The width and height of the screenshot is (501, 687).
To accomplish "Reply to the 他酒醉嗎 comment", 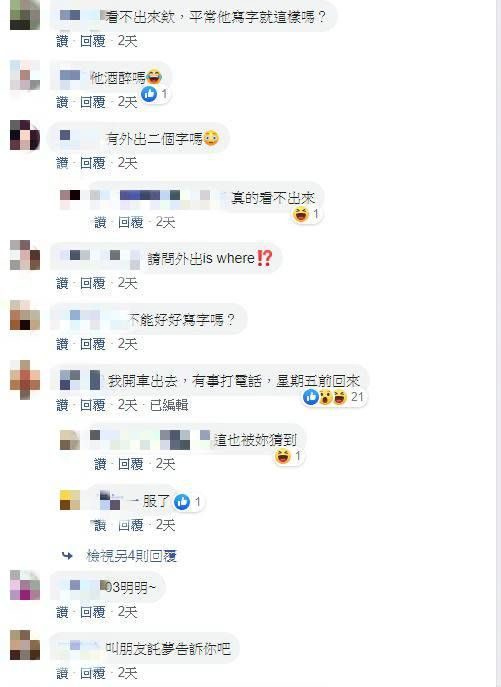I will click(x=92, y=102).
